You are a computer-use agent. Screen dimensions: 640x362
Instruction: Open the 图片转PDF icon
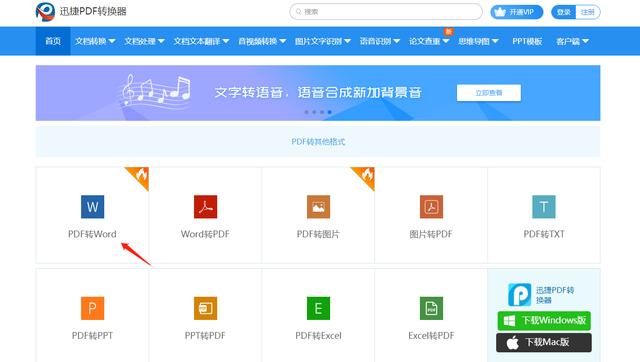coord(431,207)
